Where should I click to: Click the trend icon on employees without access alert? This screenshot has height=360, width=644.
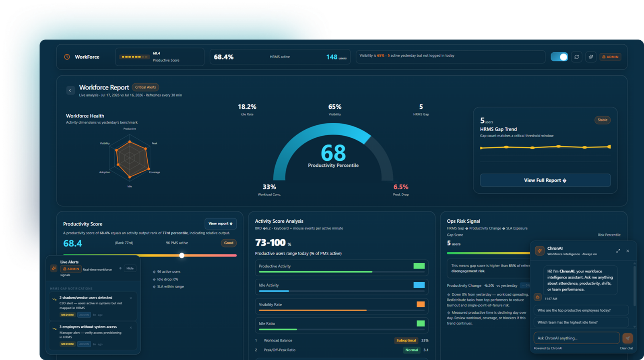(x=54, y=329)
